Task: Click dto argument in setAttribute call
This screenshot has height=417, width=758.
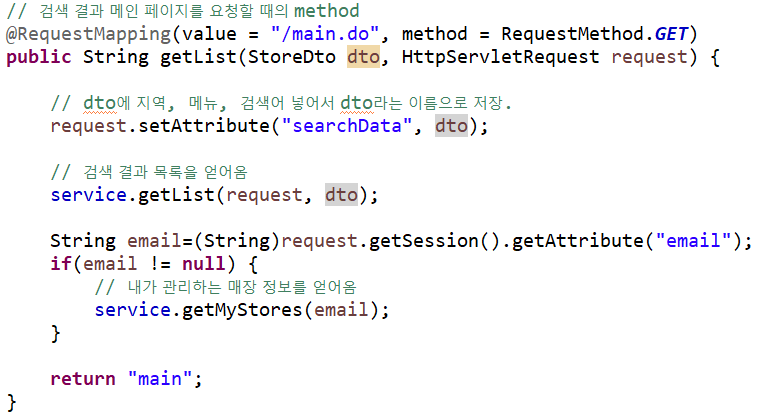Action: pyautogui.click(x=451, y=126)
